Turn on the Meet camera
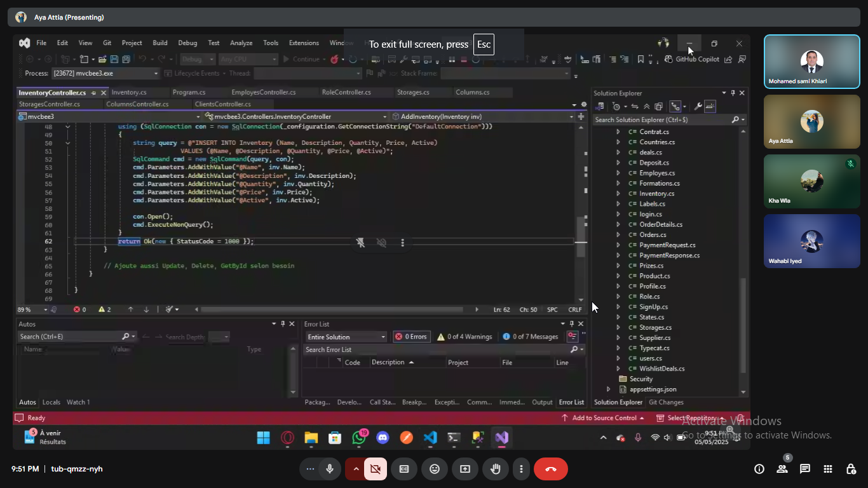The height and width of the screenshot is (488, 868). (x=376, y=469)
